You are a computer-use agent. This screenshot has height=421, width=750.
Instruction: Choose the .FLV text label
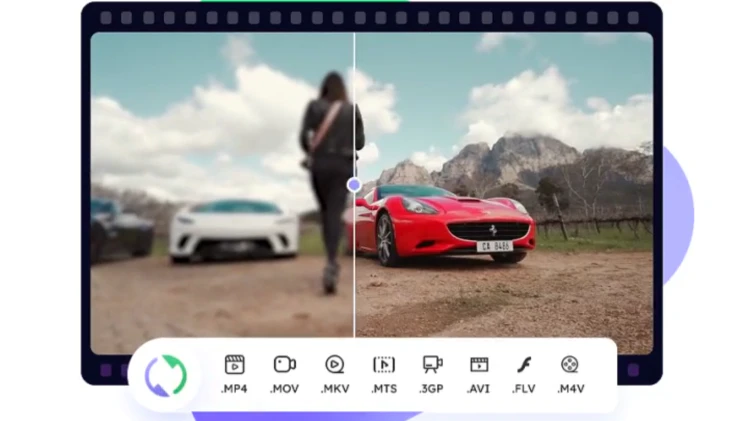coord(524,389)
